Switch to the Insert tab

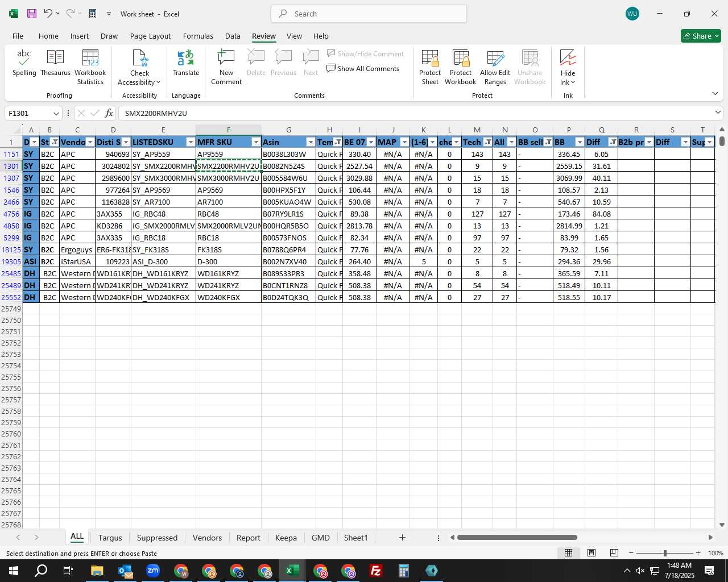(80, 36)
